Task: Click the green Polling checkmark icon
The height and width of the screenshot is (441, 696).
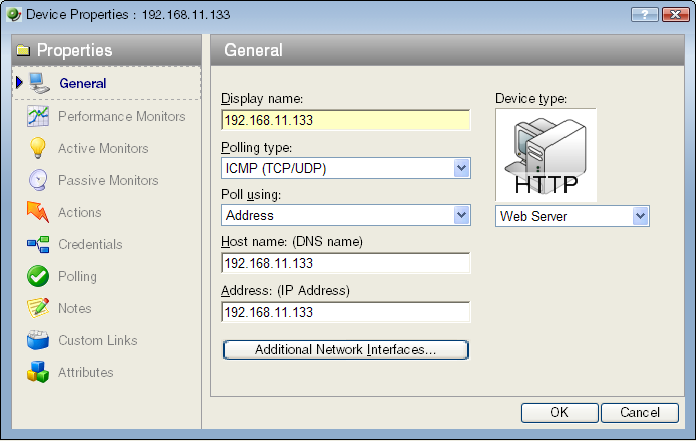Action: (38, 276)
